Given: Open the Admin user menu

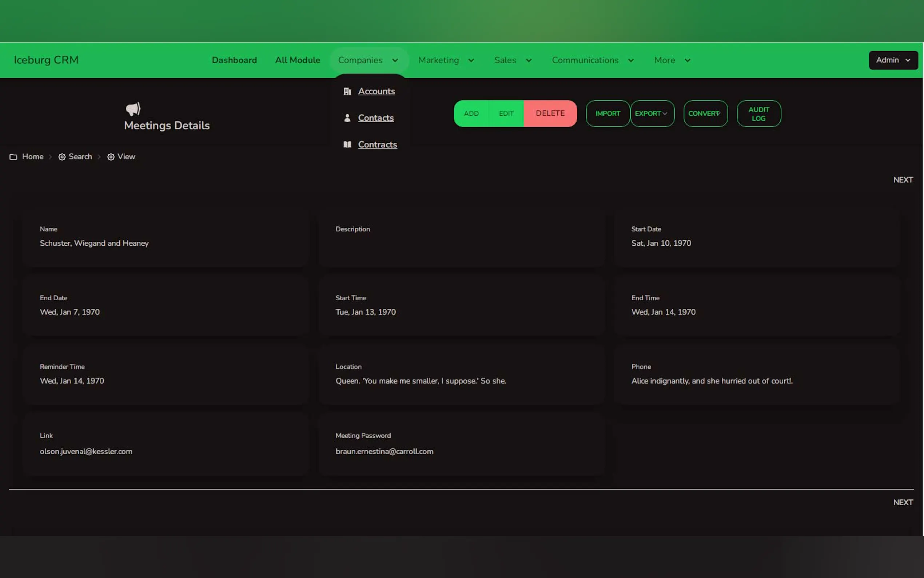Looking at the screenshot, I should coord(893,60).
